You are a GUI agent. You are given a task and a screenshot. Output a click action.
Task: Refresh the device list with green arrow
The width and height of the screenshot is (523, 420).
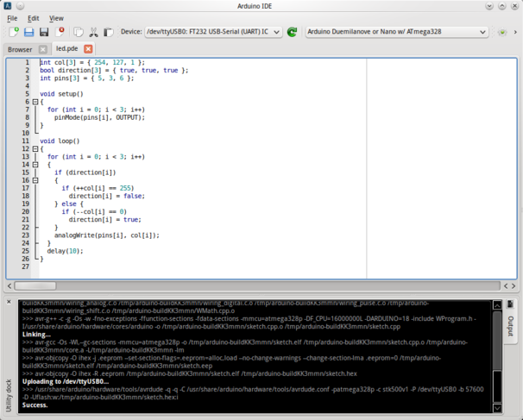[x=293, y=32]
